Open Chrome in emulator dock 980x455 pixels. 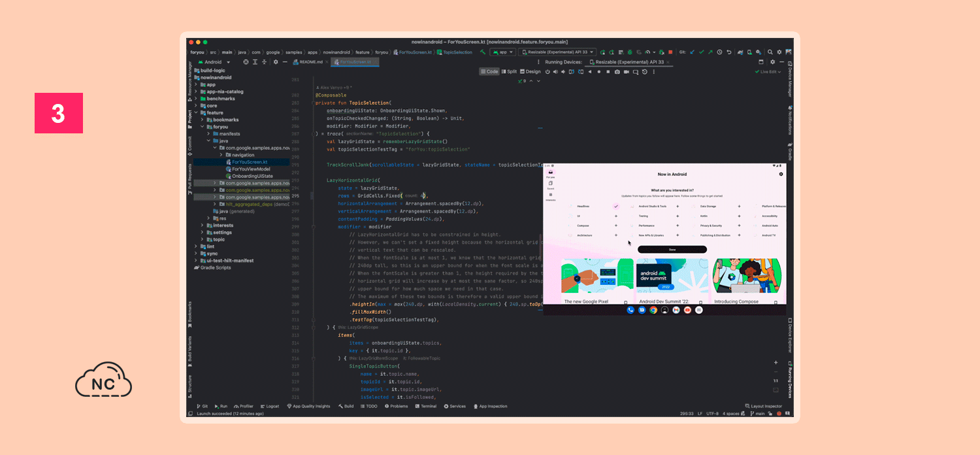pos(653,310)
